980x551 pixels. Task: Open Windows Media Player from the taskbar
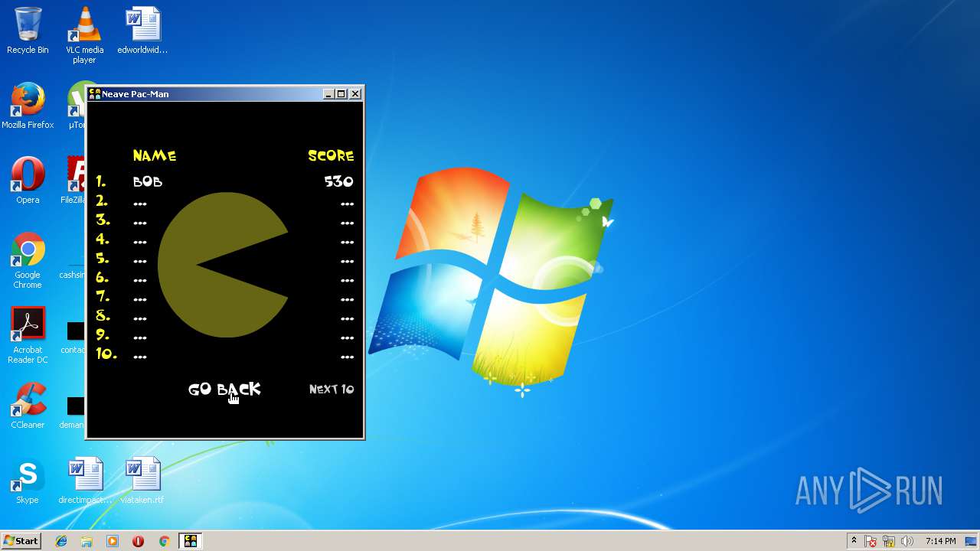click(x=113, y=541)
